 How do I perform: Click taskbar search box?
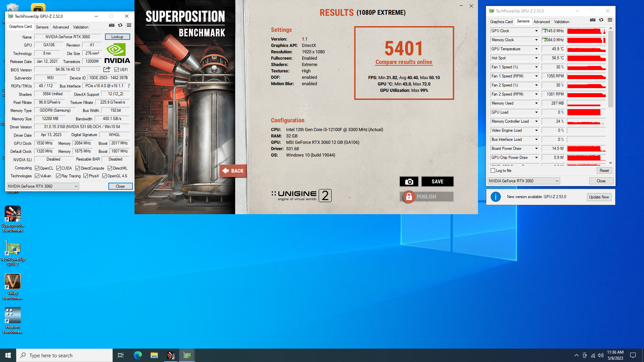tap(64, 355)
